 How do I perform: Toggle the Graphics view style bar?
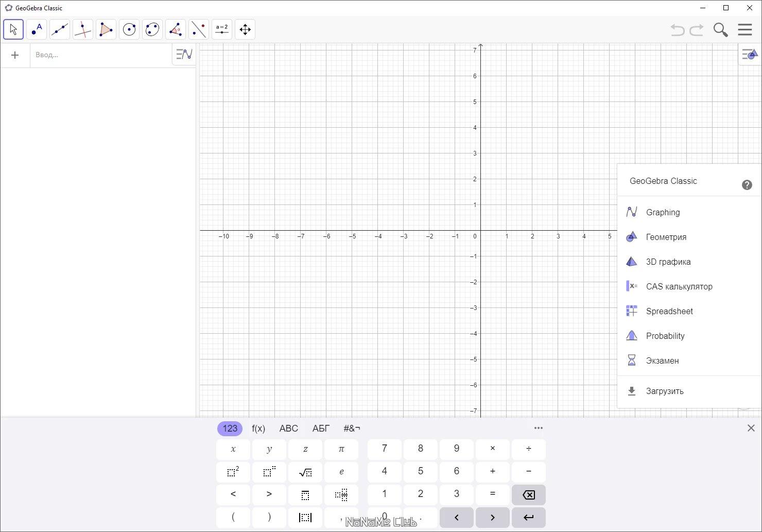point(750,54)
